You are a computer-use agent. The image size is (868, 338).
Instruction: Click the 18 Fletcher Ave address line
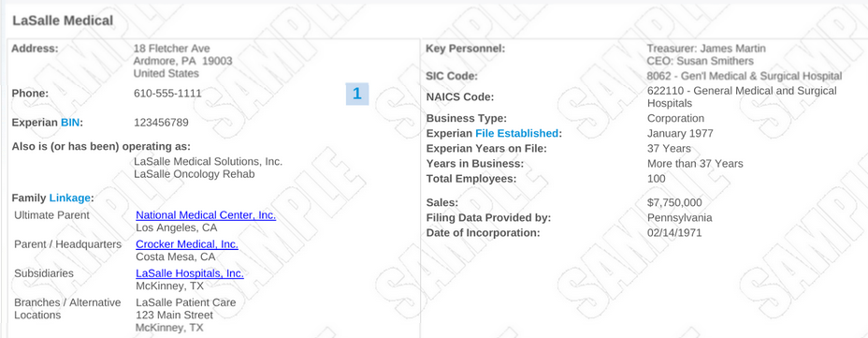pyautogui.click(x=171, y=49)
